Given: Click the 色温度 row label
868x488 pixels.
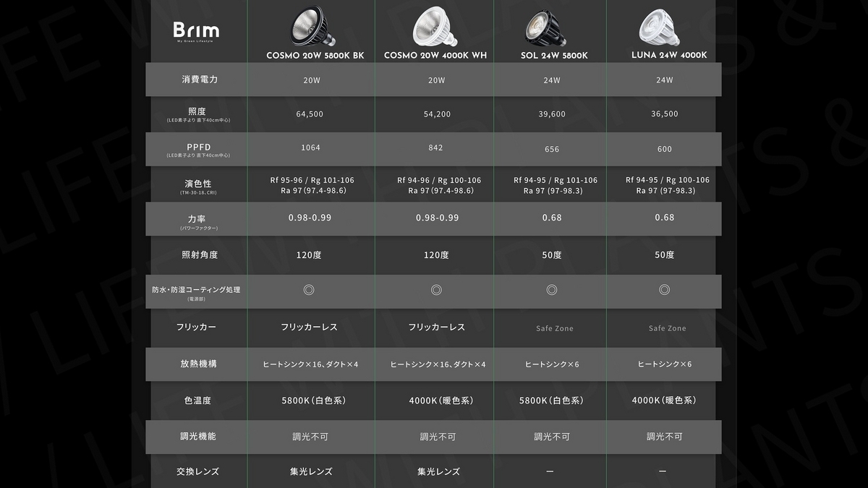Looking at the screenshot, I should (197, 400).
